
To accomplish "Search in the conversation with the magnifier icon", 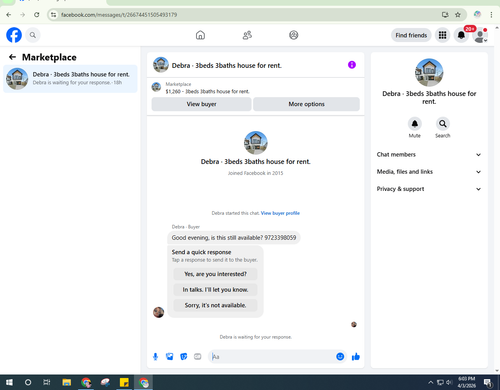I will tap(443, 124).
